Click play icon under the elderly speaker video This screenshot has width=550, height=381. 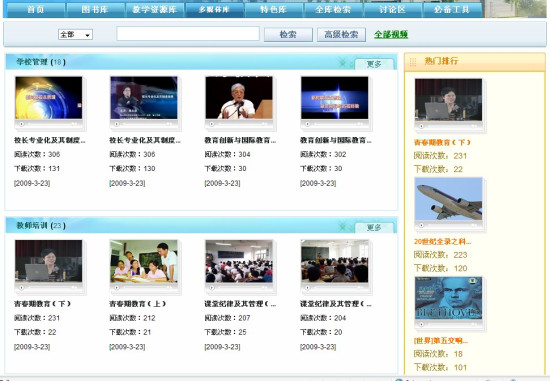click(212, 124)
